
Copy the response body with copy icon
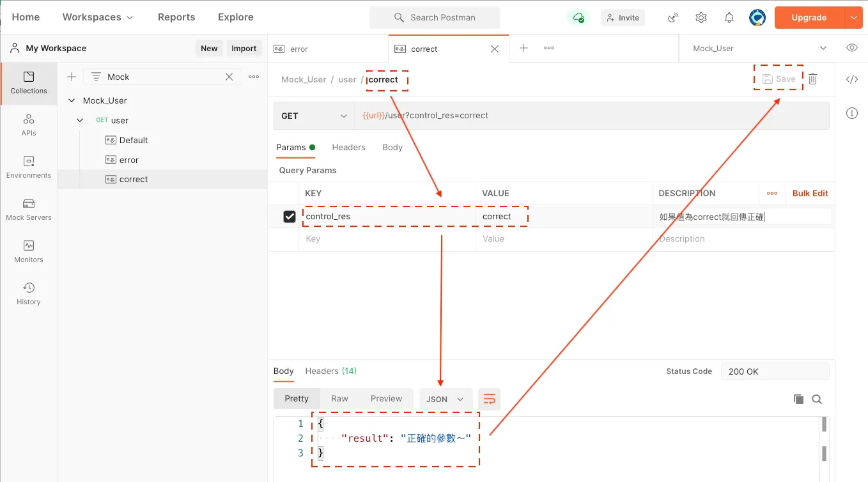coord(798,399)
